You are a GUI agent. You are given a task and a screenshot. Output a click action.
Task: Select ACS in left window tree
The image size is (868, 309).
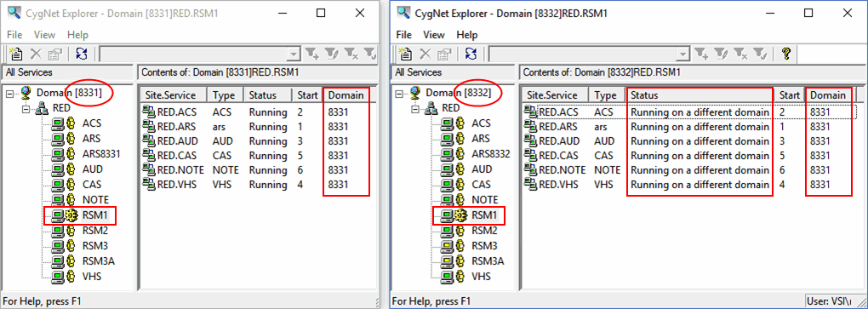coord(92,123)
